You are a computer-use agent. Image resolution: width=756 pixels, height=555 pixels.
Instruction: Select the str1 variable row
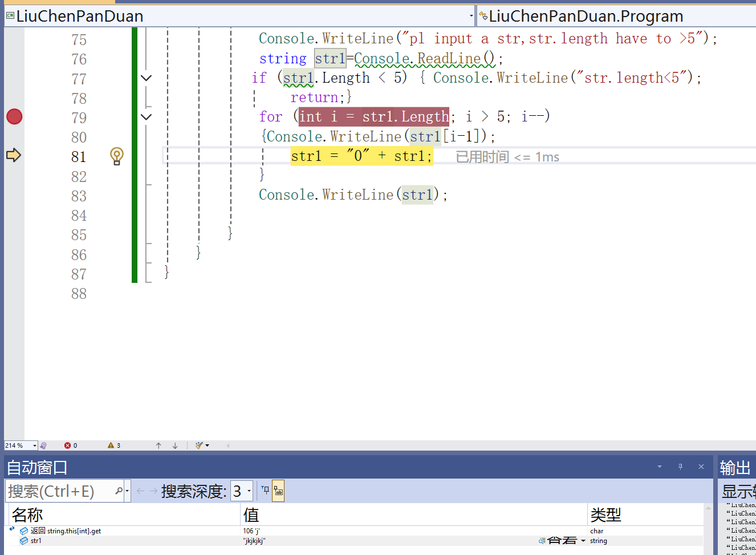[356, 541]
